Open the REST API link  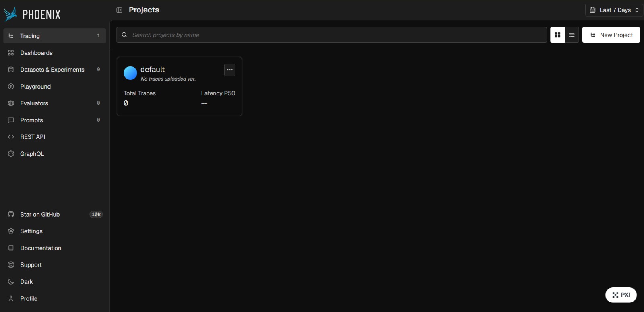coord(55,137)
